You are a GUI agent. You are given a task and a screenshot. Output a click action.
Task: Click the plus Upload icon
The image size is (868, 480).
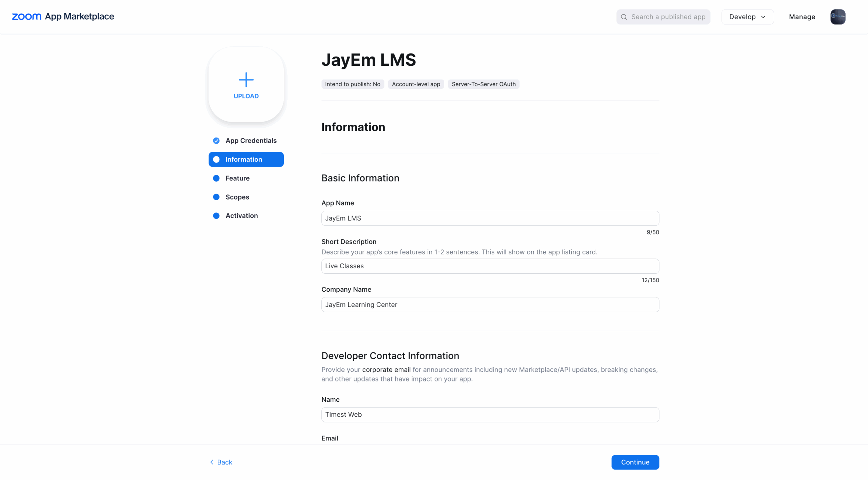[246, 80]
